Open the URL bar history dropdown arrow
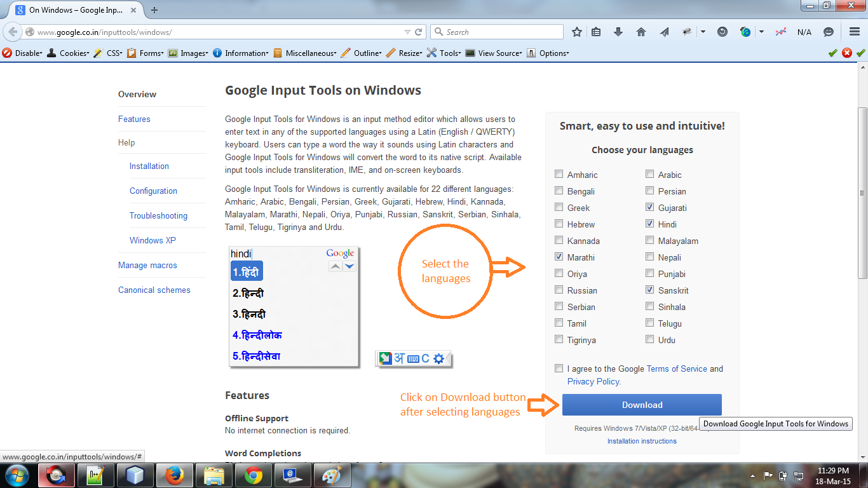The image size is (868, 488). (x=407, y=32)
